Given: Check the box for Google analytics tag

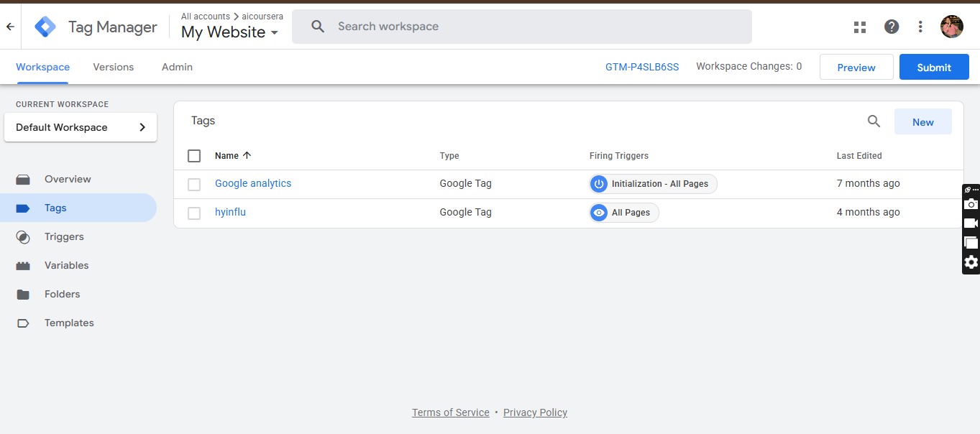Looking at the screenshot, I should tap(194, 185).
